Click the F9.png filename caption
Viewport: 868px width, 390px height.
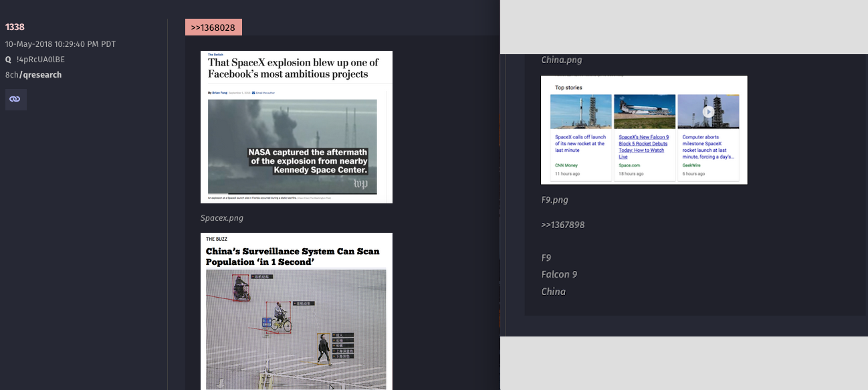pos(554,199)
